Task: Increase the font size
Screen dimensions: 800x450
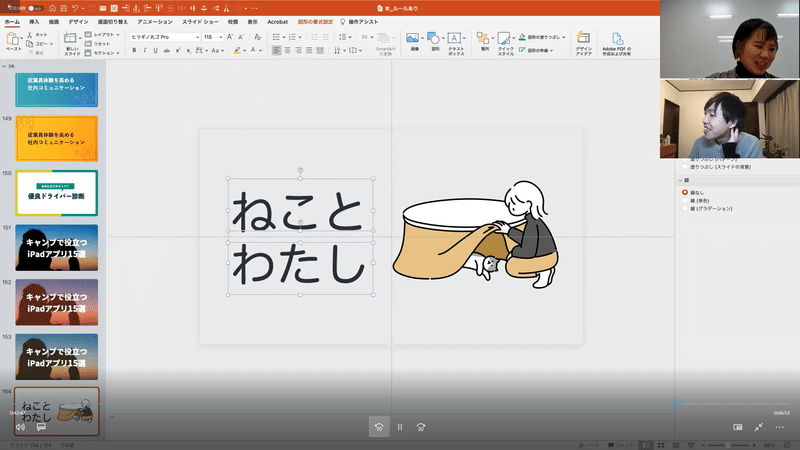Action: pos(230,37)
